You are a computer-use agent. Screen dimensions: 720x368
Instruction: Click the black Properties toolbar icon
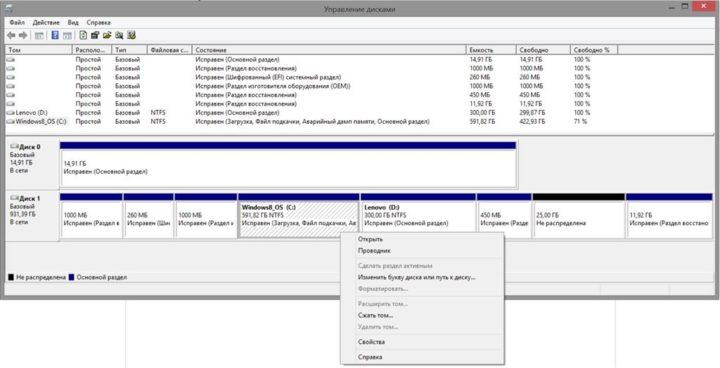[95, 35]
